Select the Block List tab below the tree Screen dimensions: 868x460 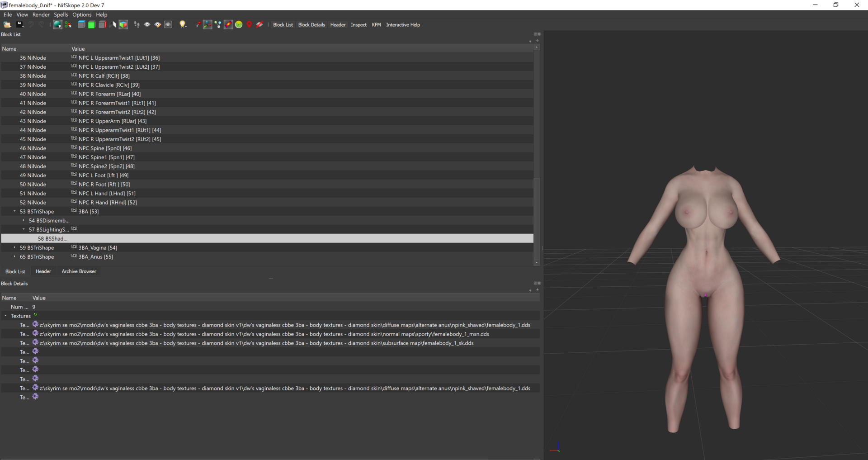pyautogui.click(x=15, y=271)
